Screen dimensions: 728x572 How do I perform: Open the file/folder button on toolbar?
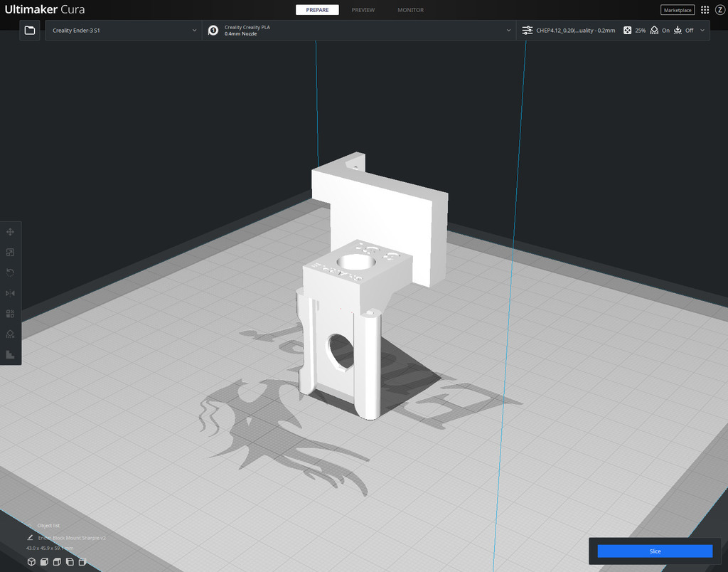tap(29, 30)
